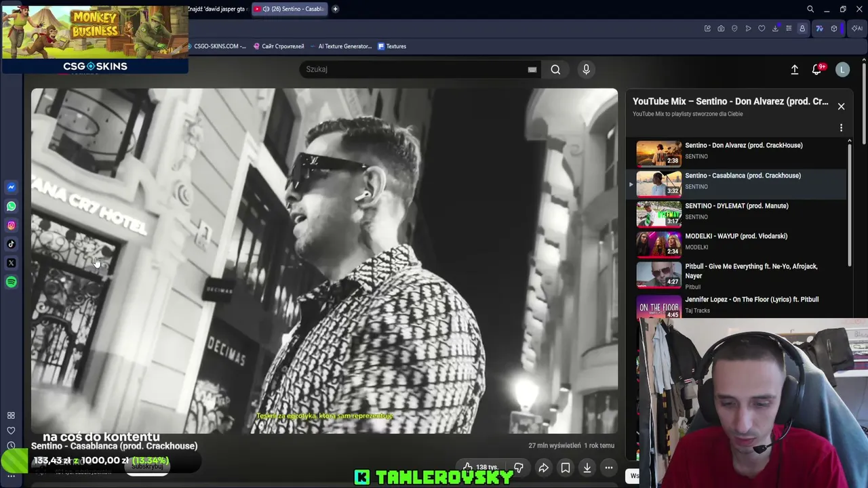Screen dimensions: 868x488
Task: Open Spotify in the browser sidebar
Action: 11,282
